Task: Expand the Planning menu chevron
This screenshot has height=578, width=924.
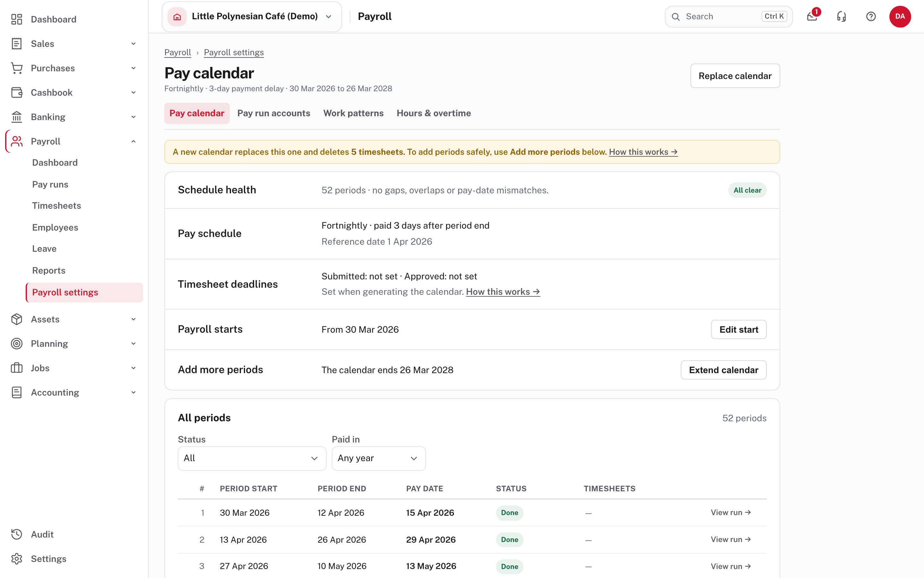Action: pyautogui.click(x=134, y=344)
